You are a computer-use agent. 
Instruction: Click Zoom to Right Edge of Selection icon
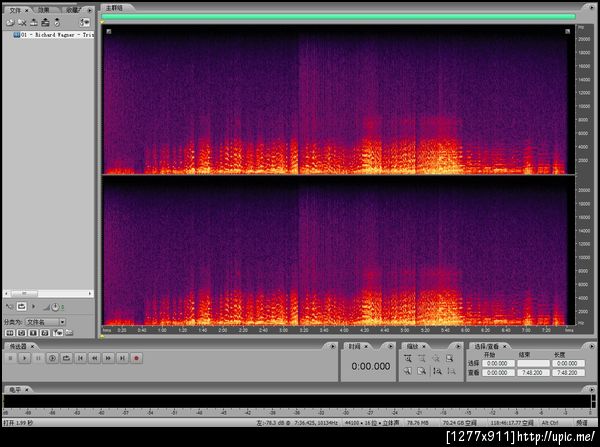(422, 371)
